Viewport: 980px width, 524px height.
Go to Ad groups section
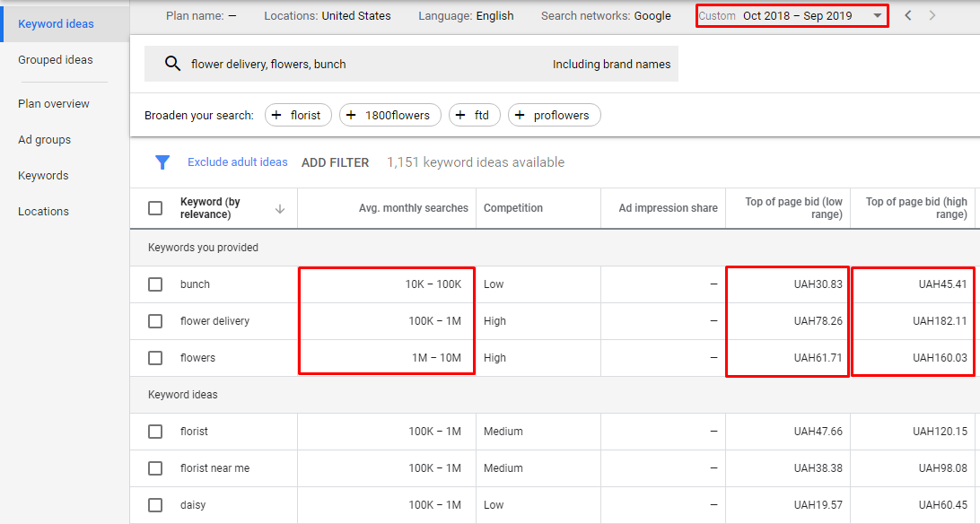click(44, 140)
